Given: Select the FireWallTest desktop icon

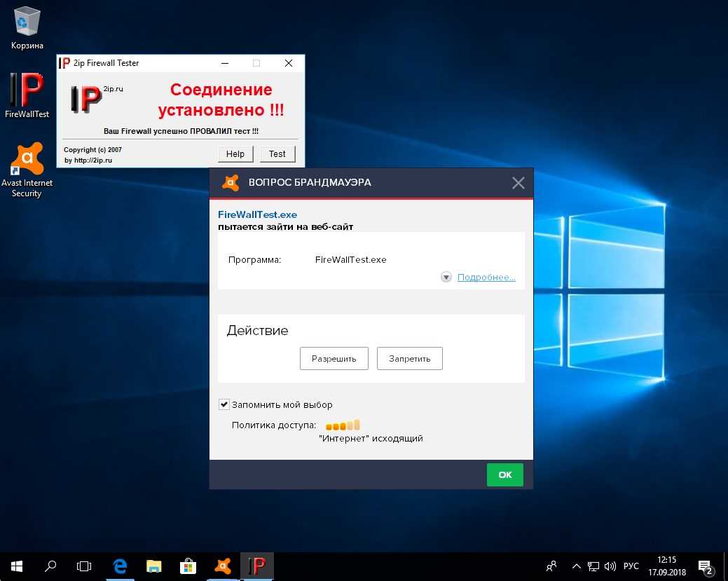Looking at the screenshot, I should pyautogui.click(x=27, y=95).
